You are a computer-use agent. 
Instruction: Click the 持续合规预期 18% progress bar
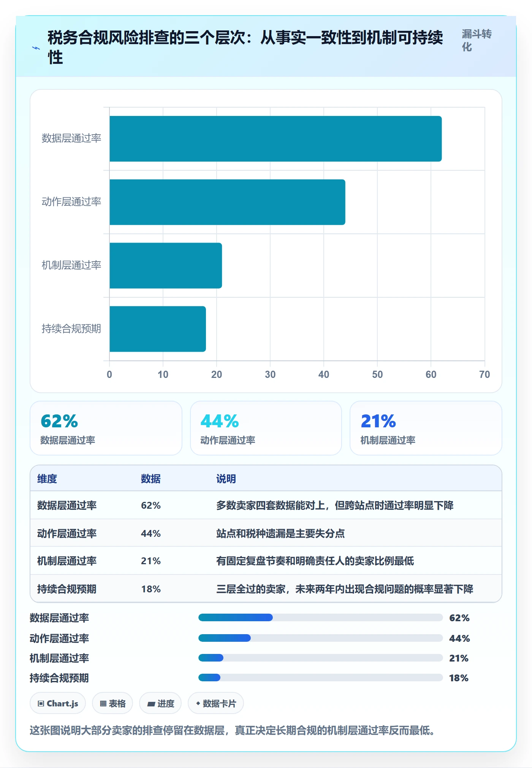[x=320, y=678]
